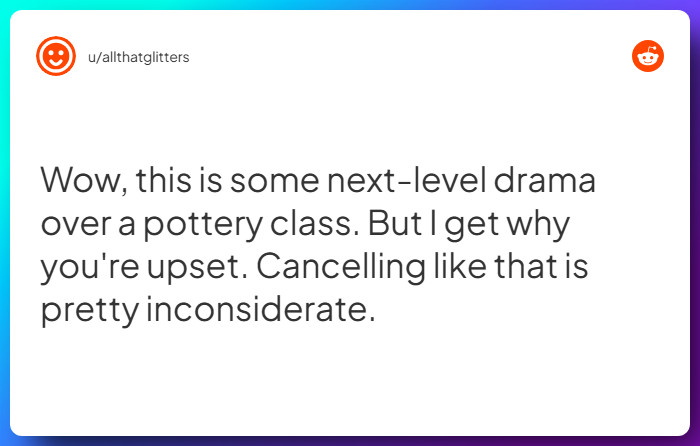
Task: Click the Reddit Snoo logo
Action: [648, 57]
